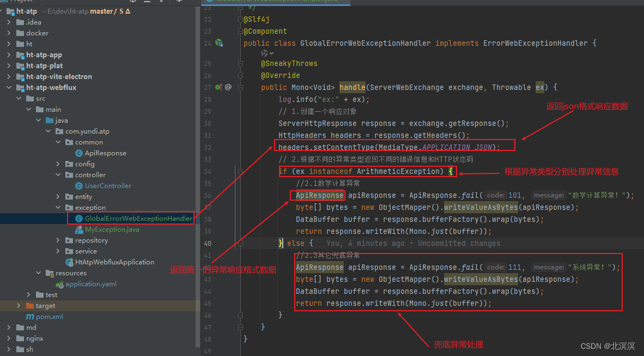Click the project tree vertical scrollbar

(198, 177)
